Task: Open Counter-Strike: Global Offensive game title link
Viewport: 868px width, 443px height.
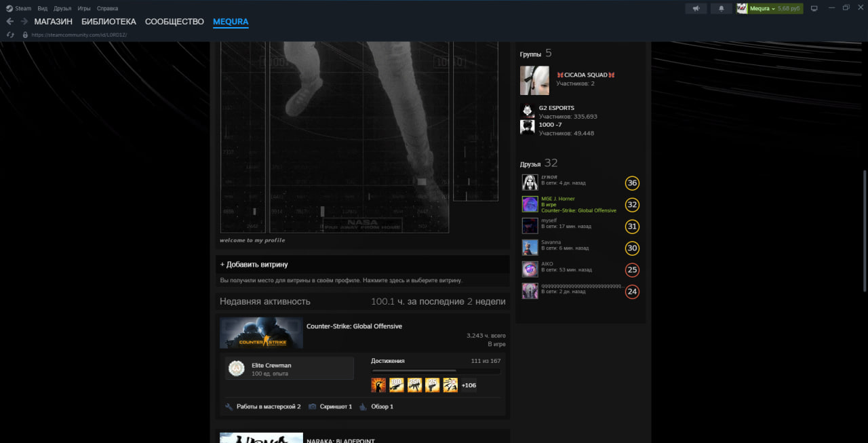Action: 354,326
